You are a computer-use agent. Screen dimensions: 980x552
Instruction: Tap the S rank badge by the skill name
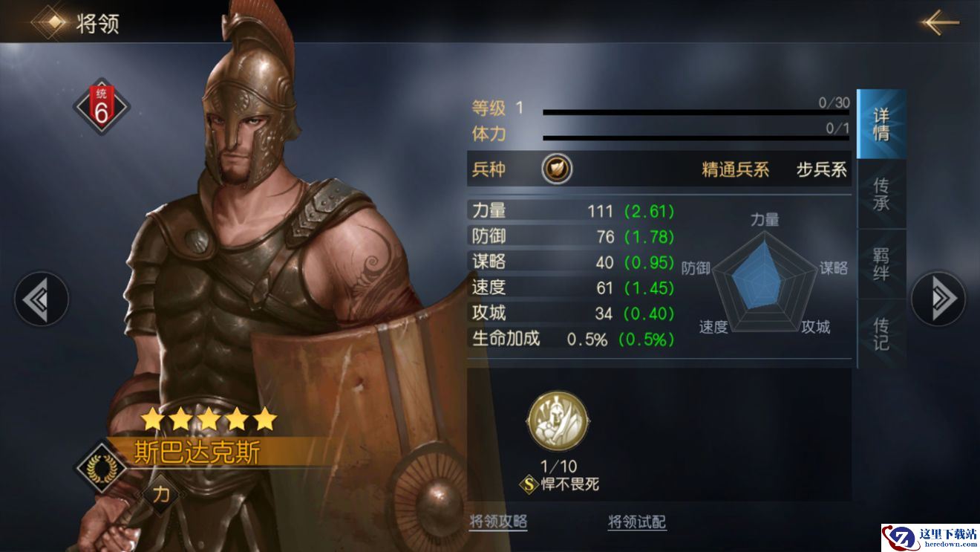[529, 485]
